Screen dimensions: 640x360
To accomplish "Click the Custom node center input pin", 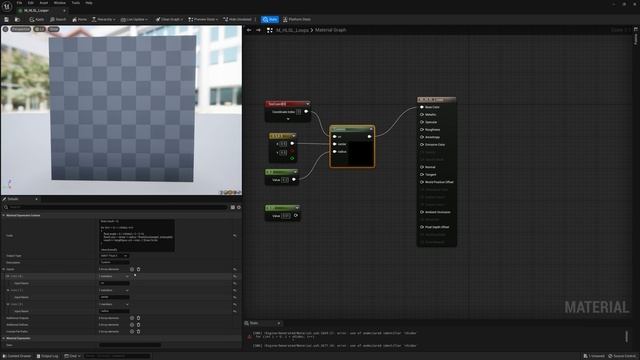I will (x=335, y=144).
